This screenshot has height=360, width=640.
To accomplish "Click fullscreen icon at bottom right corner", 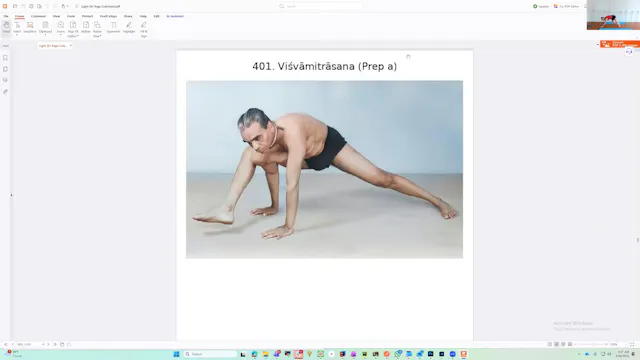I will click(x=632, y=344).
